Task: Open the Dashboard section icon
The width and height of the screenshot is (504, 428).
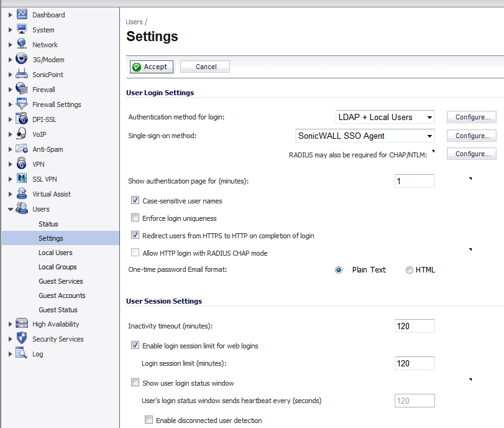Action: [x=19, y=14]
